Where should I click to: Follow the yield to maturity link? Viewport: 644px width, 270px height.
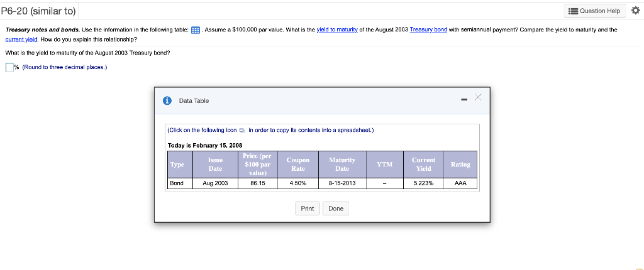click(x=337, y=30)
